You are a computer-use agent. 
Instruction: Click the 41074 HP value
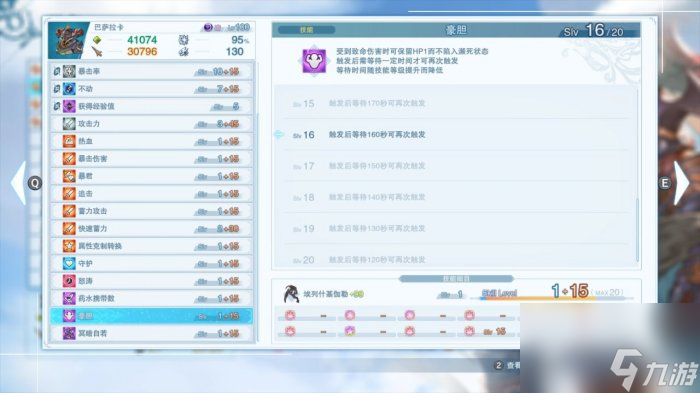pos(142,40)
